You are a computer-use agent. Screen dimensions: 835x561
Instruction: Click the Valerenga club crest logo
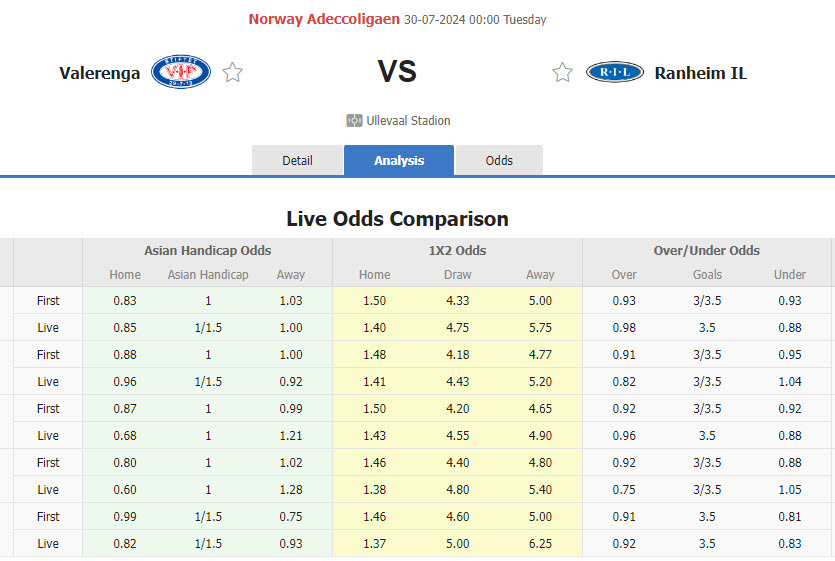(180, 72)
